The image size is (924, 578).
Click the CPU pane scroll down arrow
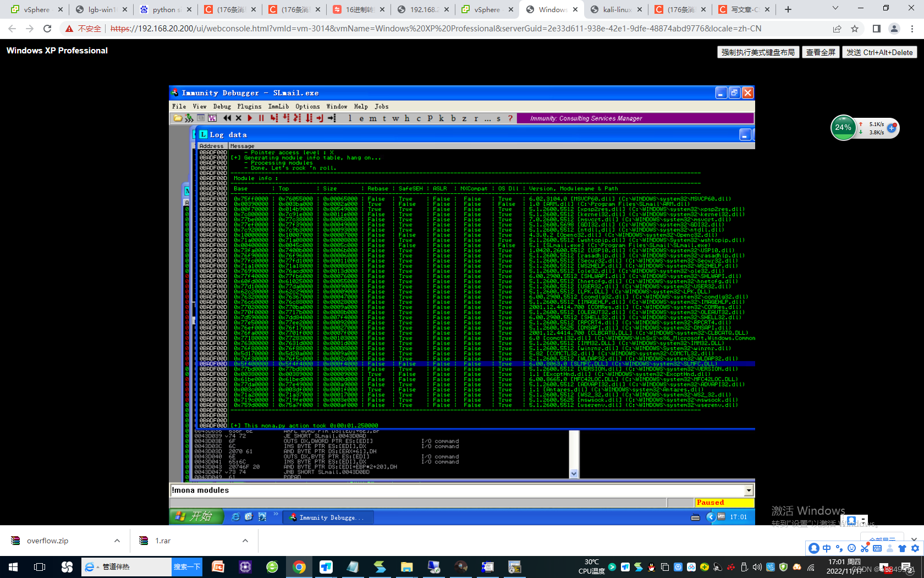pyautogui.click(x=574, y=473)
